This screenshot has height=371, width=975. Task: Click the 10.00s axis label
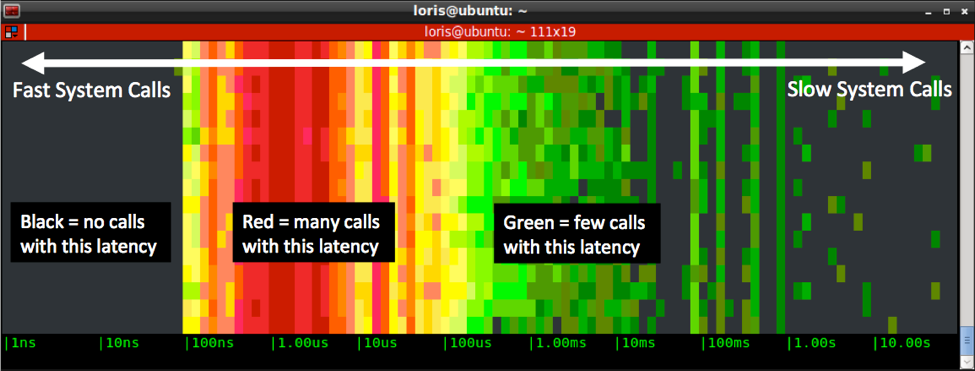tap(903, 343)
